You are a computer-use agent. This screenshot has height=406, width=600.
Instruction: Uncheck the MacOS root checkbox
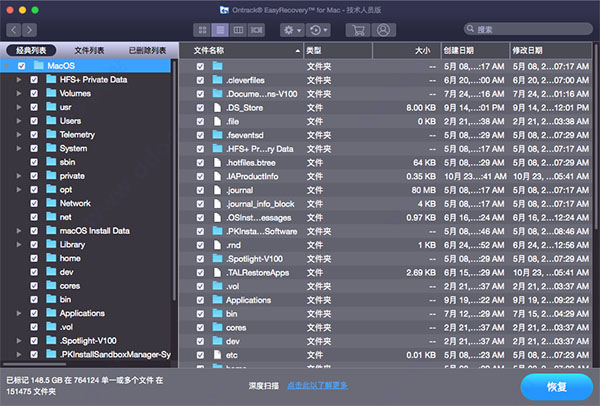tap(22, 66)
